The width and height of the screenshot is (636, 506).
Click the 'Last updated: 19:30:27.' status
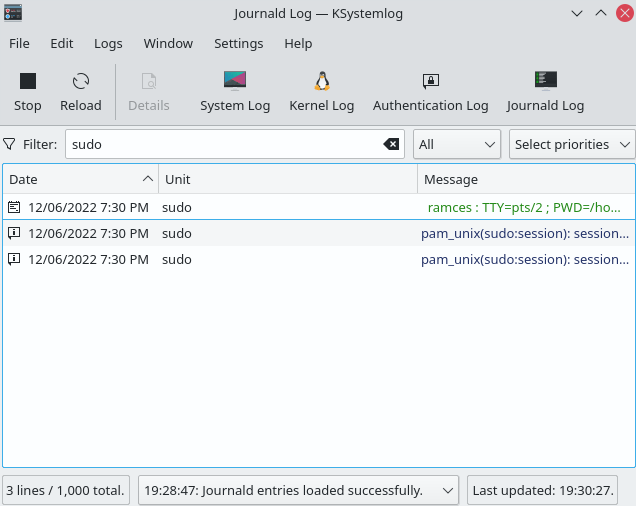pos(543,490)
